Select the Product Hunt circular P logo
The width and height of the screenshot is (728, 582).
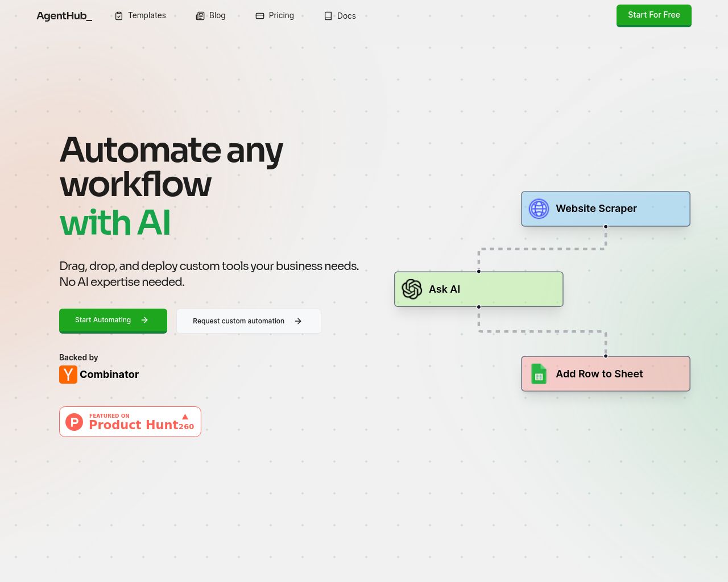[75, 422]
